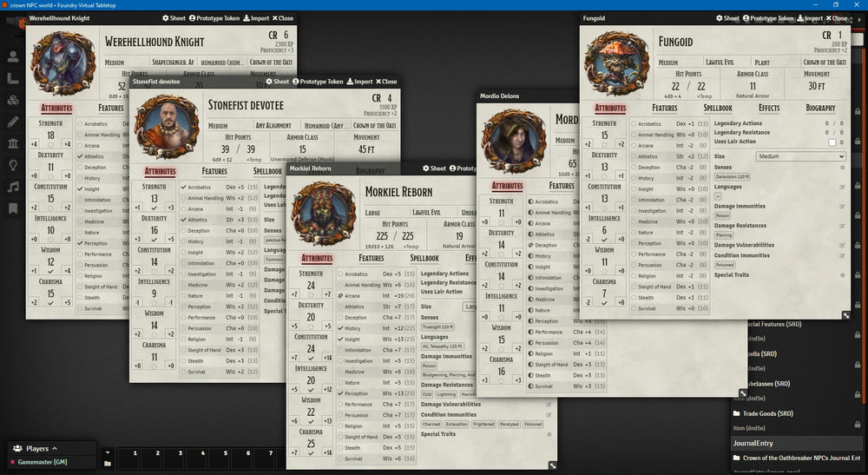Screen dimensions: 868x475
Task: Open the Fungoid Size dropdown
Action: point(799,156)
